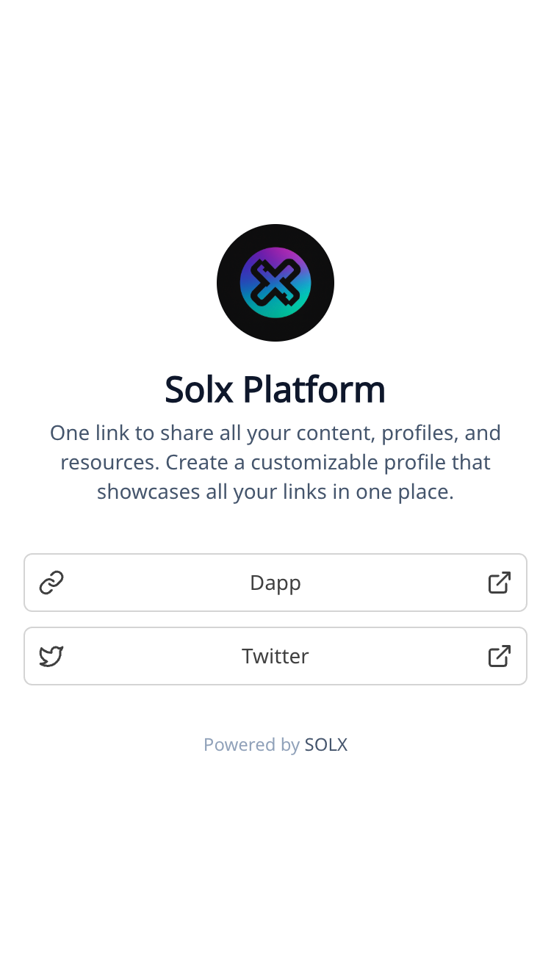Click the "Create a customizable profile" text line
Viewport: 551px width, 980px height.
[328, 462]
